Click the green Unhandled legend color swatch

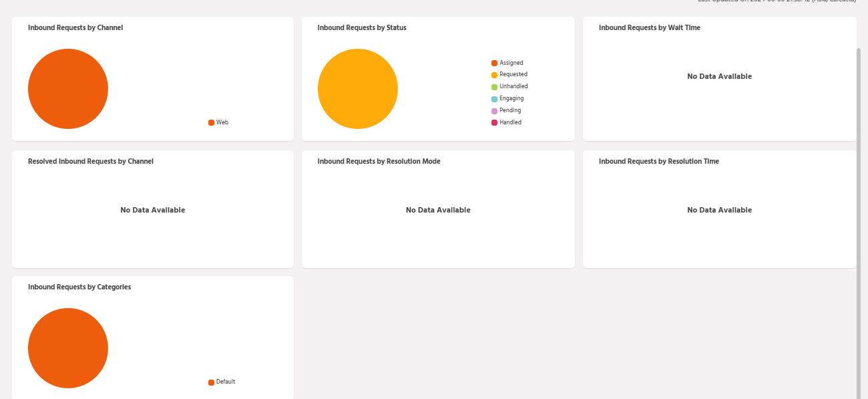point(495,87)
